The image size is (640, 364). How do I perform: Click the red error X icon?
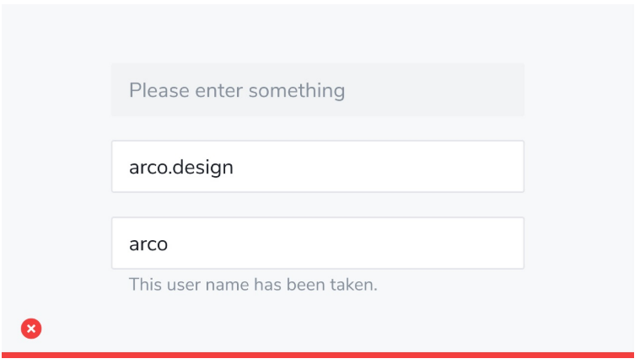(x=31, y=329)
